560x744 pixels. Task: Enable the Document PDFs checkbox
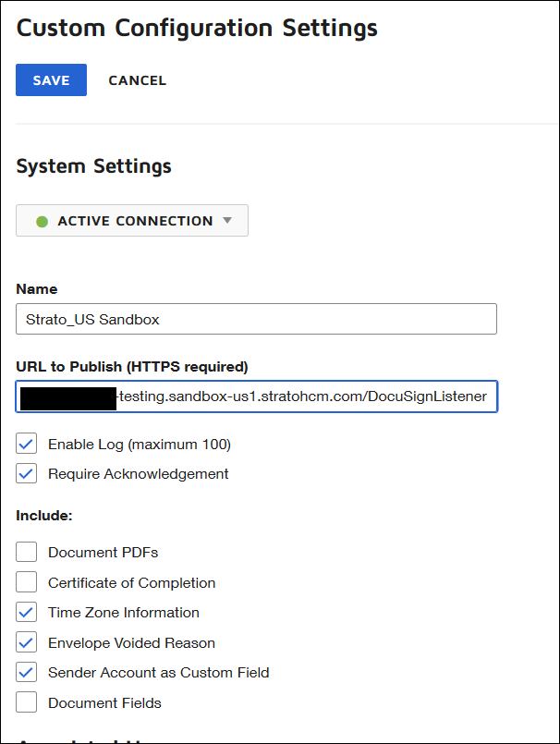point(27,553)
